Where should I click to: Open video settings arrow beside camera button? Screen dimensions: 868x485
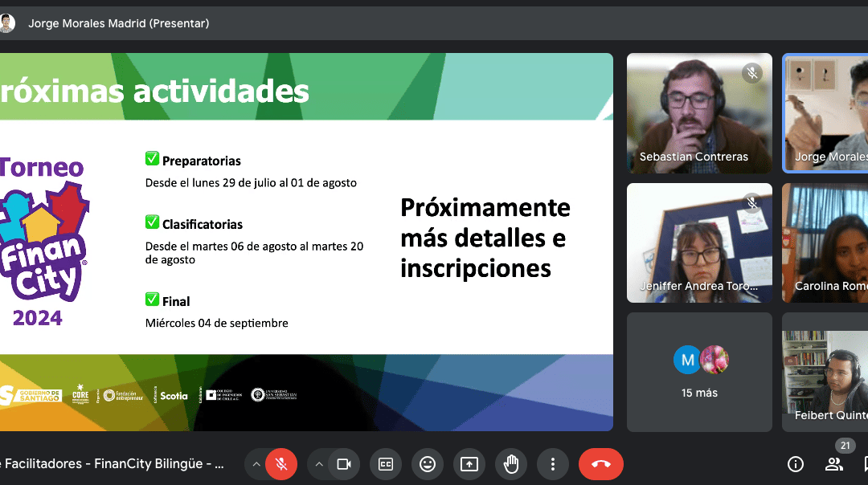tap(319, 464)
